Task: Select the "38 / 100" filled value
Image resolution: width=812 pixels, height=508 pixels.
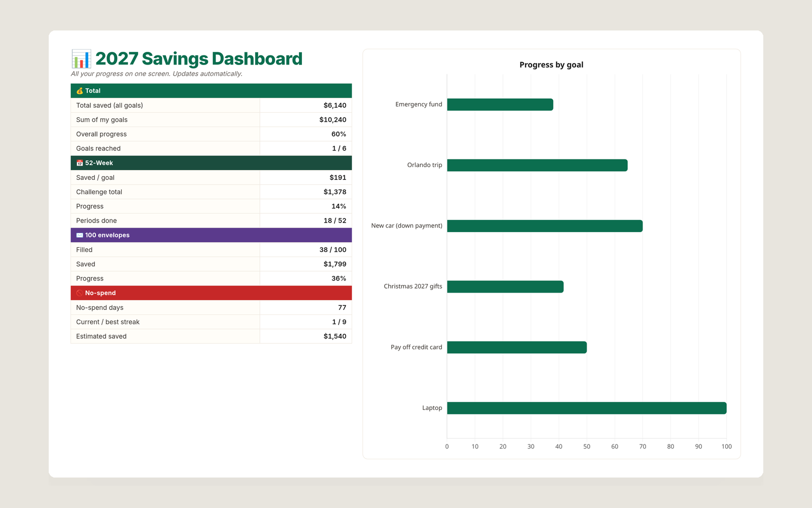Action: tap(333, 250)
